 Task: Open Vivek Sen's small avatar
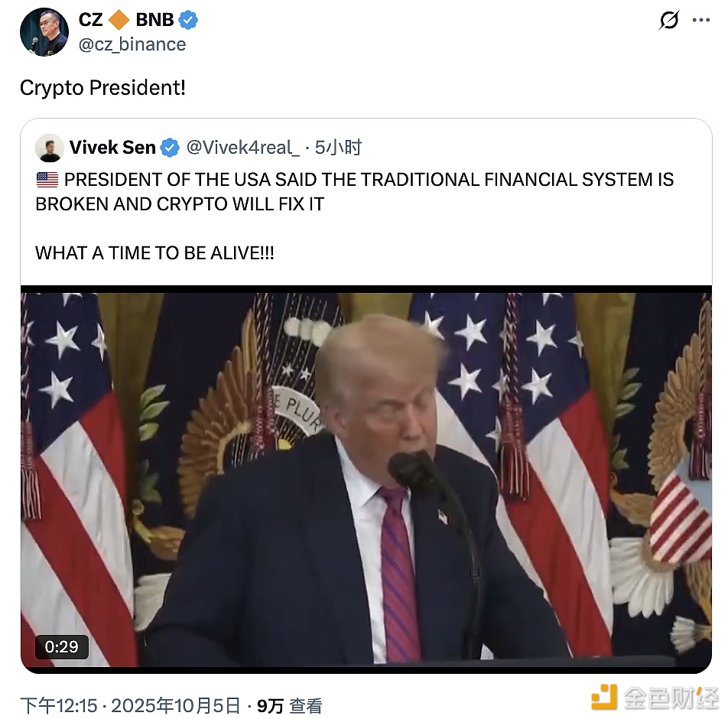pos(49,148)
